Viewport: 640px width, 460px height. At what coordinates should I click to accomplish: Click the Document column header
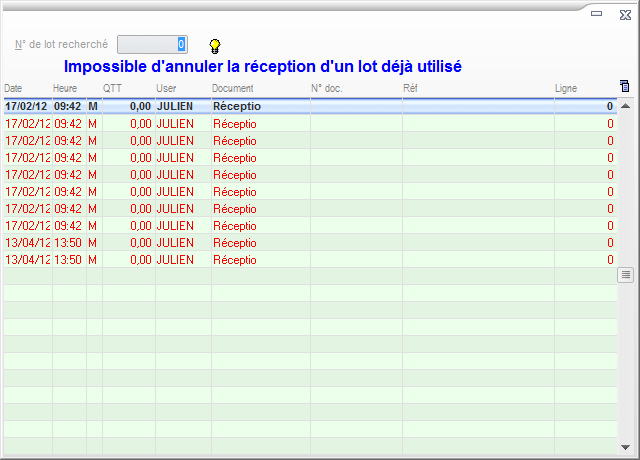[x=233, y=89]
